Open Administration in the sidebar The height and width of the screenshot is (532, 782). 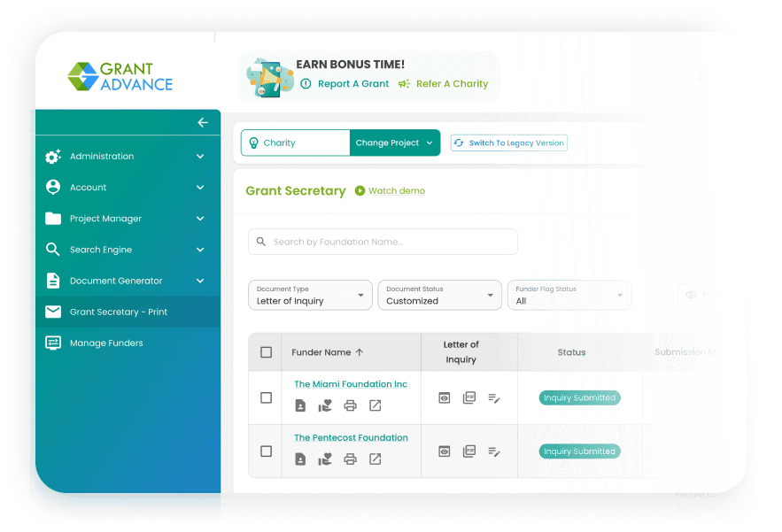coord(128,156)
